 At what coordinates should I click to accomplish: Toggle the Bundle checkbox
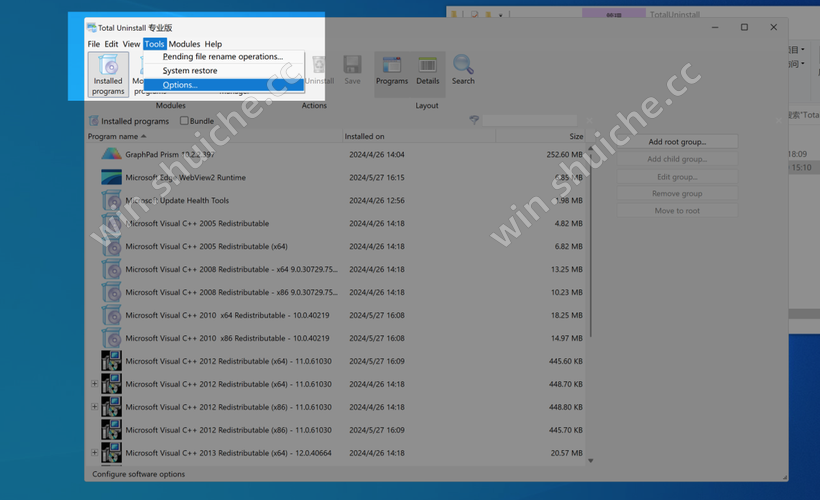pos(184,121)
